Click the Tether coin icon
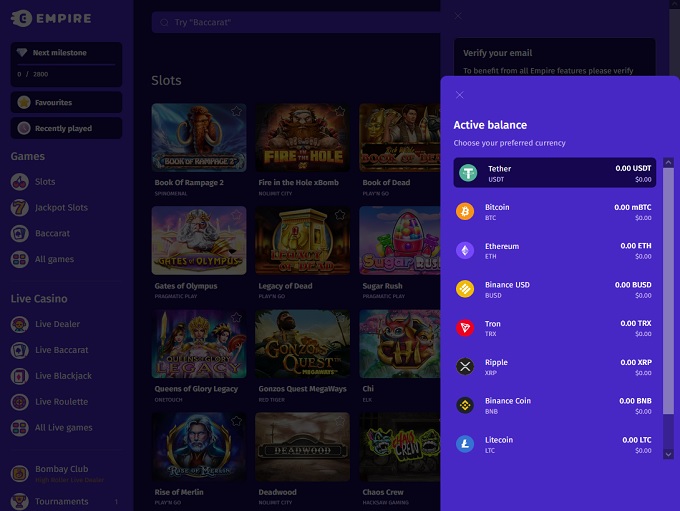Screen dimensions: 680x511 [x=468, y=173]
